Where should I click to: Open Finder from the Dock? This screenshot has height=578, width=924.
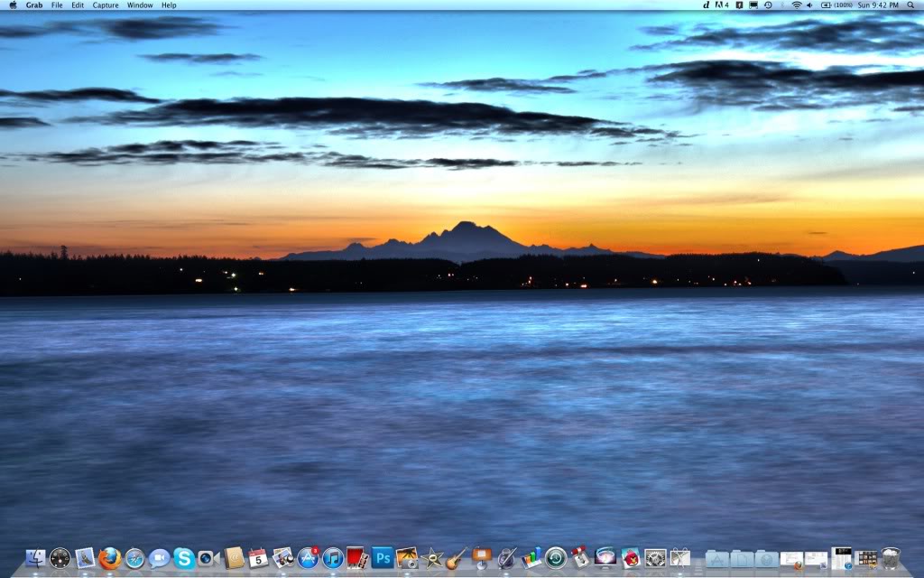[35, 557]
